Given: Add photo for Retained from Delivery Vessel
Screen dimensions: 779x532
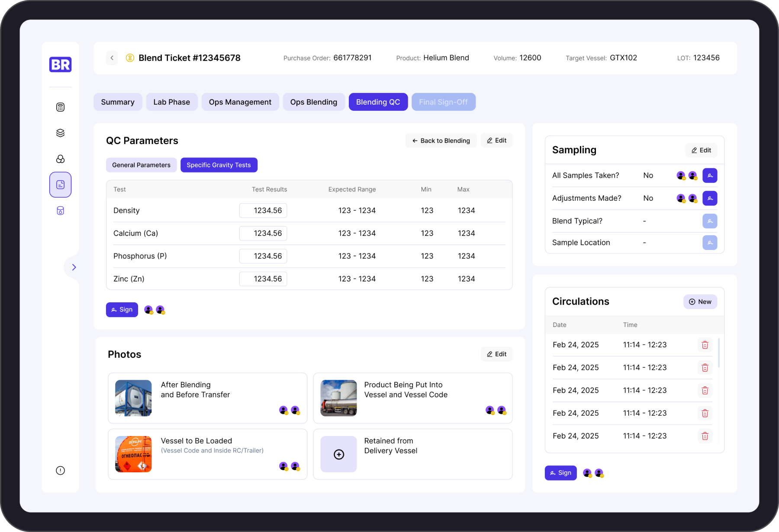Looking at the screenshot, I should [338, 454].
